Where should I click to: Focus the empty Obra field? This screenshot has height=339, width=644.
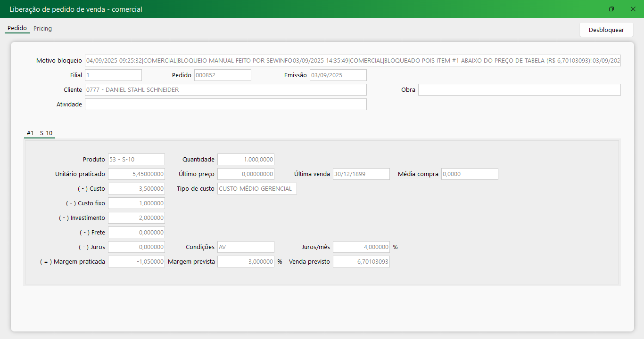click(519, 90)
